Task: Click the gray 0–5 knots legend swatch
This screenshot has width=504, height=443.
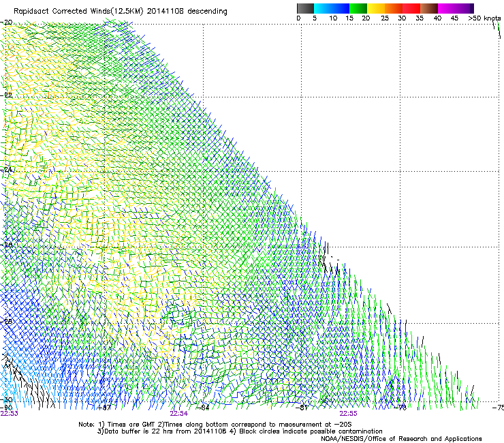Action: [x=305, y=8]
